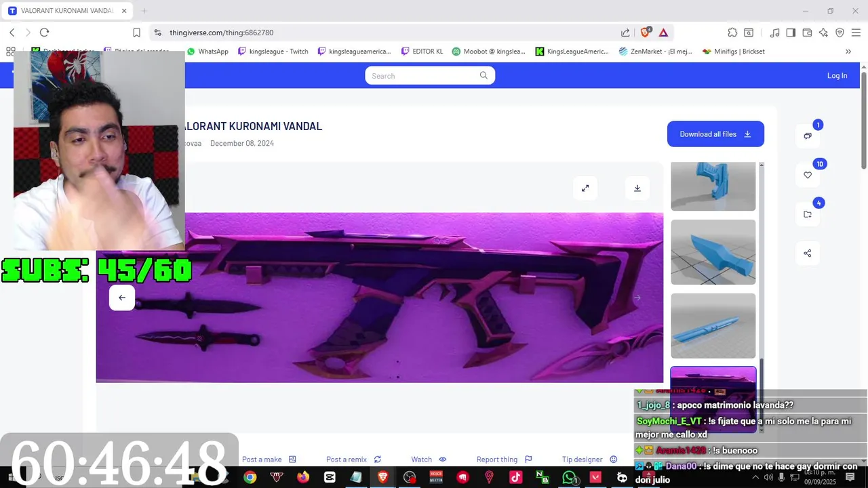Image resolution: width=868 pixels, height=488 pixels.
Task: Open the EDITOR KL bookmark
Action: pos(422,52)
